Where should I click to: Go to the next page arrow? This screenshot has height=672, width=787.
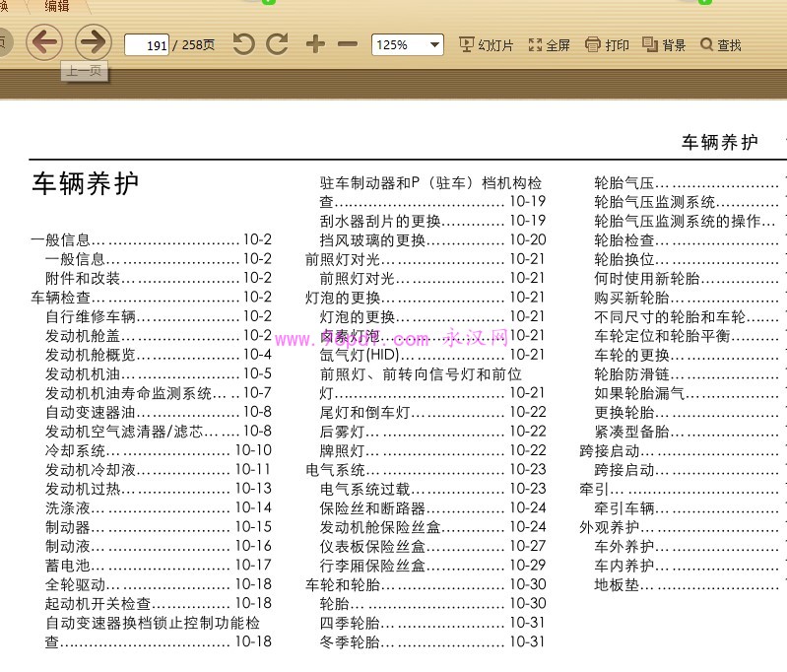(93, 42)
